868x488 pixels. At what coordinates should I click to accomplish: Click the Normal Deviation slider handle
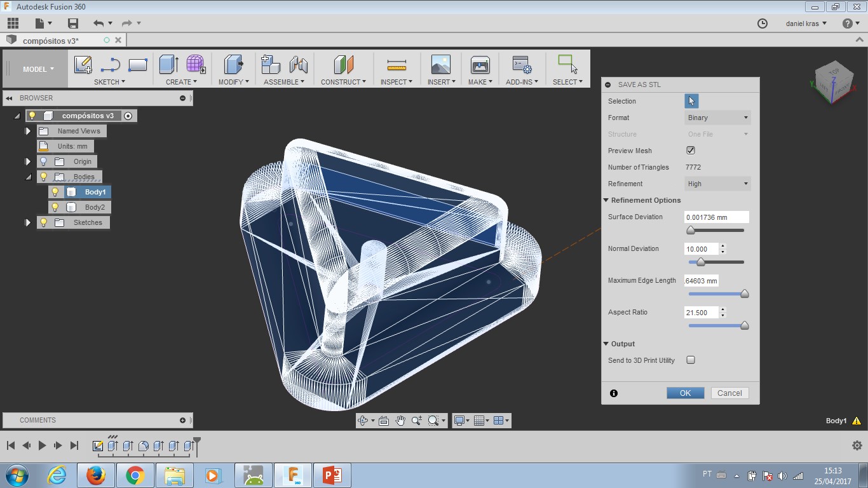(701, 262)
